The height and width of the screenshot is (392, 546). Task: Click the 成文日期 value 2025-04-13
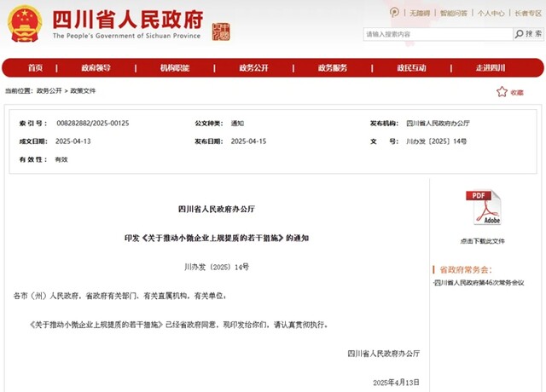point(73,141)
